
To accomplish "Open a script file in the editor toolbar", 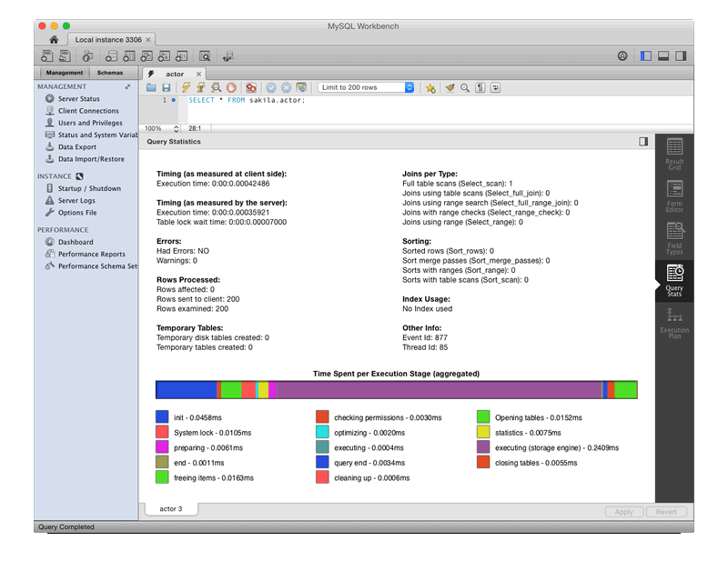I will pyautogui.click(x=151, y=87).
